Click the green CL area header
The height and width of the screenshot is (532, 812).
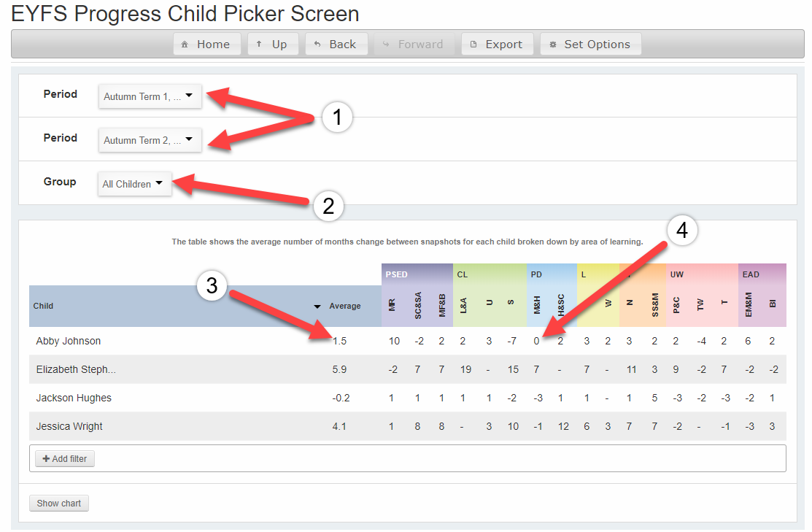click(x=463, y=274)
